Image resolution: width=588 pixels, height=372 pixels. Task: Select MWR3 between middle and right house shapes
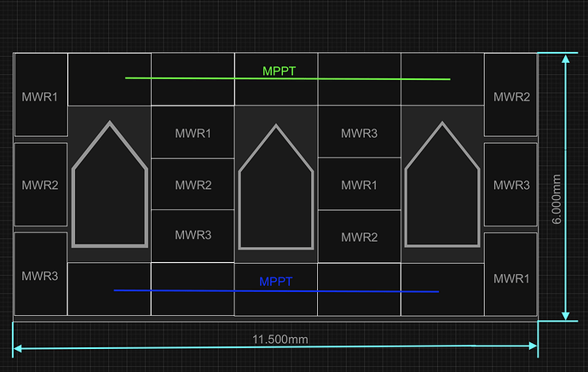coord(360,134)
